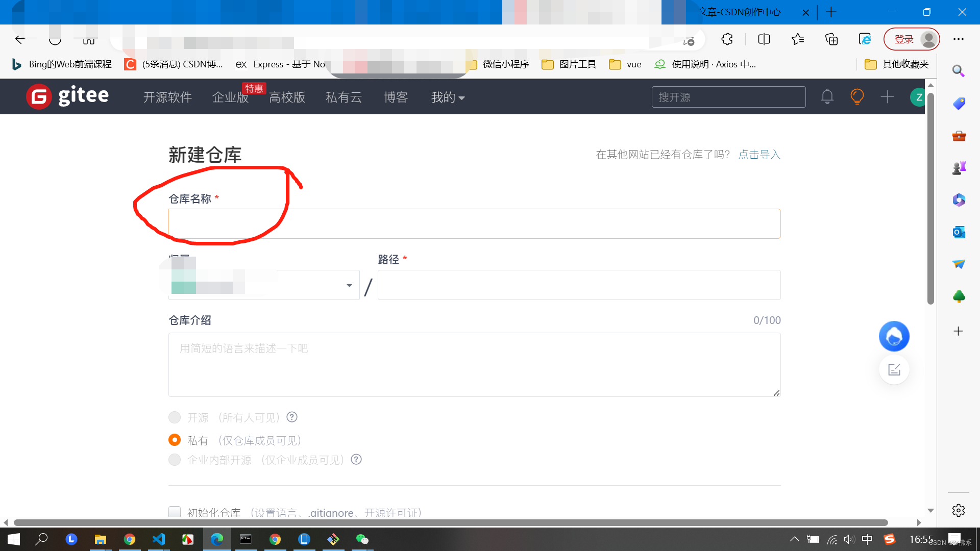Click the plus icon in Gitee header
The image size is (980, 551).
(887, 97)
